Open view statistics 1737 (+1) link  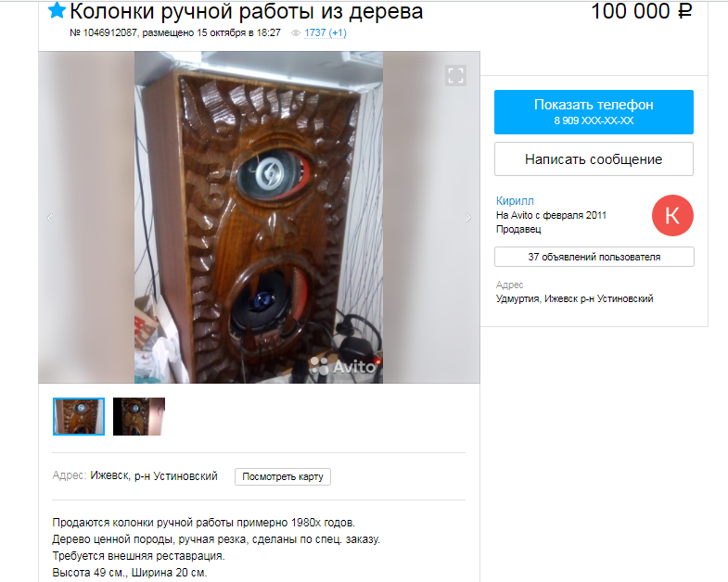[326, 33]
